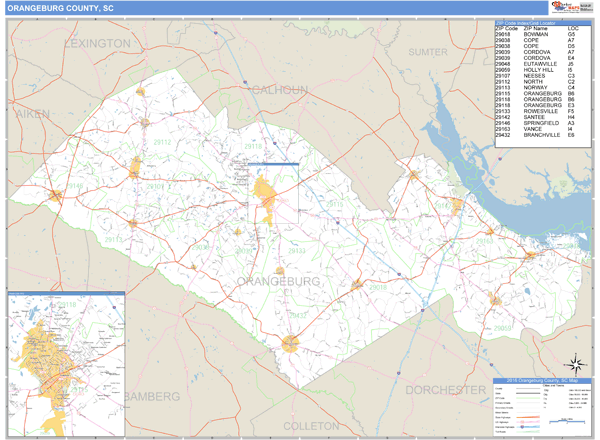Click the 29163 ZIP label on the map

484,241
